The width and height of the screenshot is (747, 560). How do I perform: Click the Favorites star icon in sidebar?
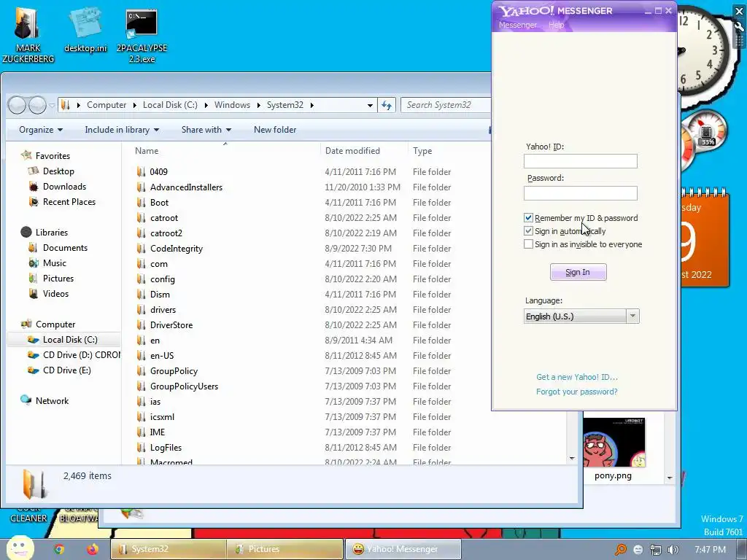click(27, 155)
